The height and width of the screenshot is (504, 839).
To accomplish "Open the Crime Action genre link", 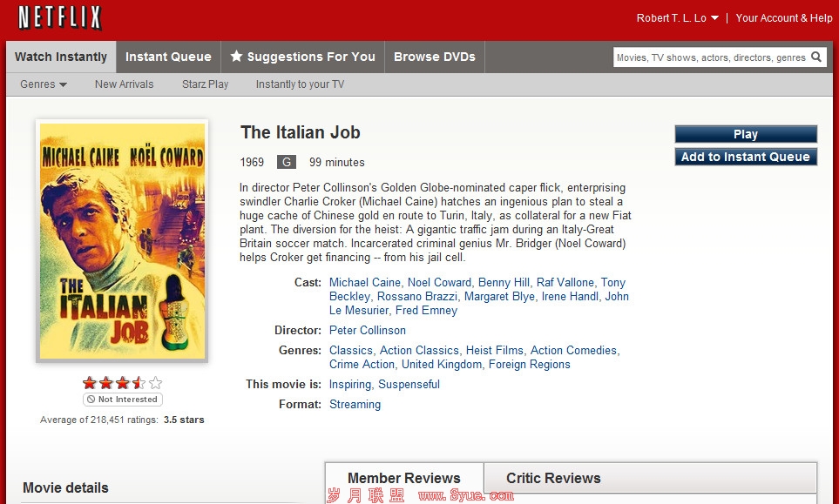I will 362,364.
